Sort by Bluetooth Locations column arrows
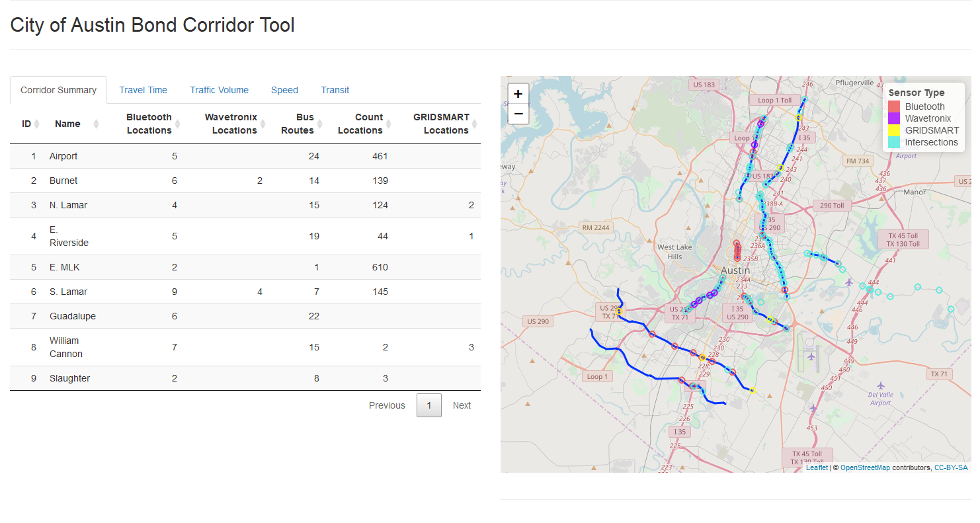Viewport: 980px width, 523px height. tap(177, 124)
